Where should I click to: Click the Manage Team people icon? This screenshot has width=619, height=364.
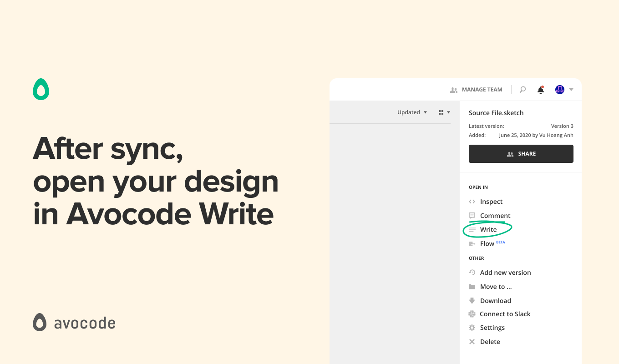click(453, 90)
